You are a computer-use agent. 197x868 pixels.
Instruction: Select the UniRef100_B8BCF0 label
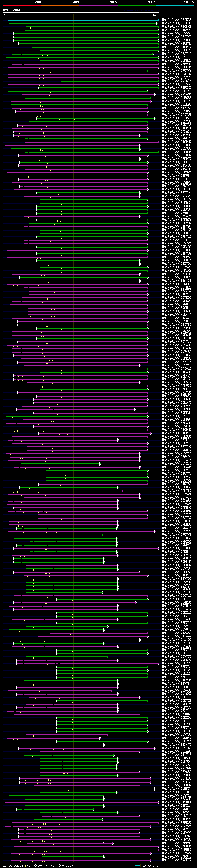[x=177, y=396]
